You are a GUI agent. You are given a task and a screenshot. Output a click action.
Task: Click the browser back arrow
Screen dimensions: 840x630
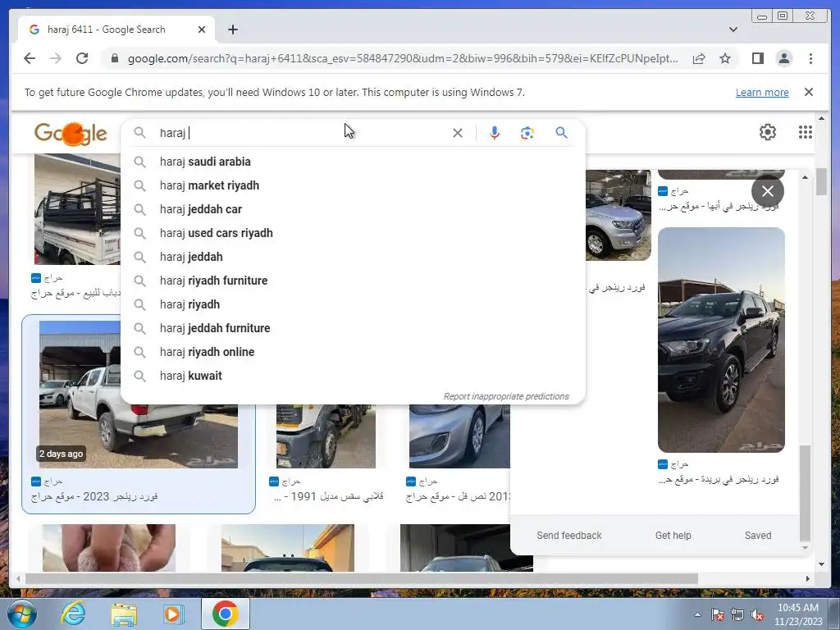30,58
